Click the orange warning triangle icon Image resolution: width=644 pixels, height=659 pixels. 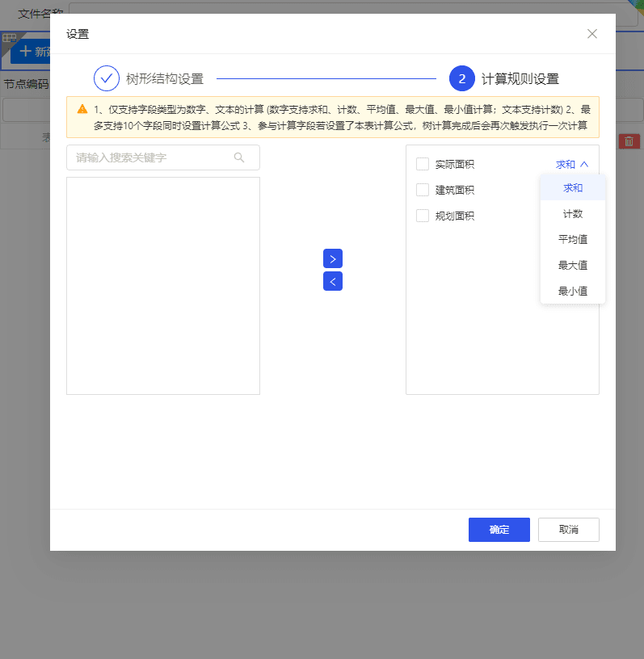click(x=82, y=109)
